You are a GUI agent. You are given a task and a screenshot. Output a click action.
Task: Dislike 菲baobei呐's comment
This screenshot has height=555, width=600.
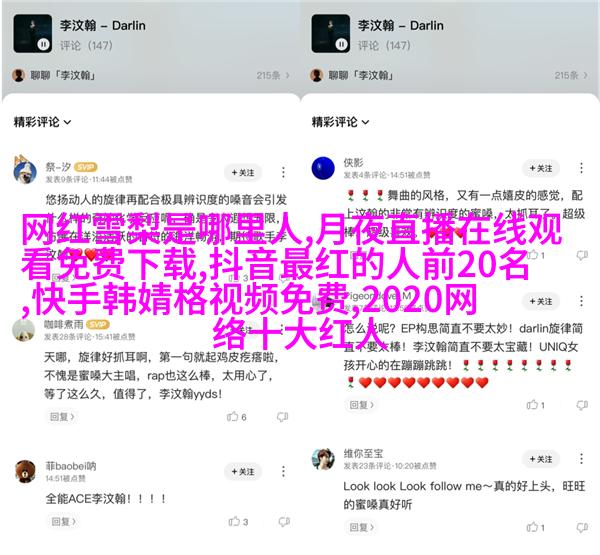pyautogui.click(x=284, y=521)
